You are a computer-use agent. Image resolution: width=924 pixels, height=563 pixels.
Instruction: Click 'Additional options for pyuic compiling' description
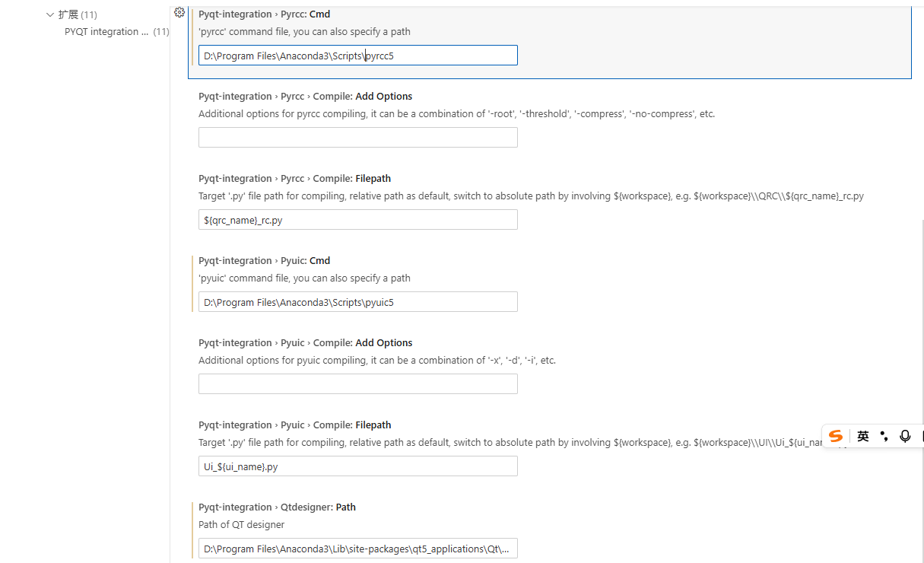377,360
